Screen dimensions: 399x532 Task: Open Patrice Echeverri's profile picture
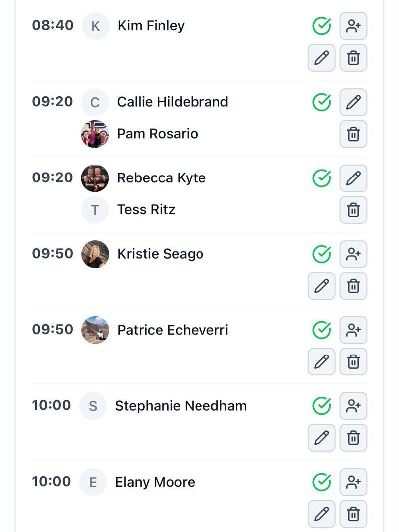[95, 330]
